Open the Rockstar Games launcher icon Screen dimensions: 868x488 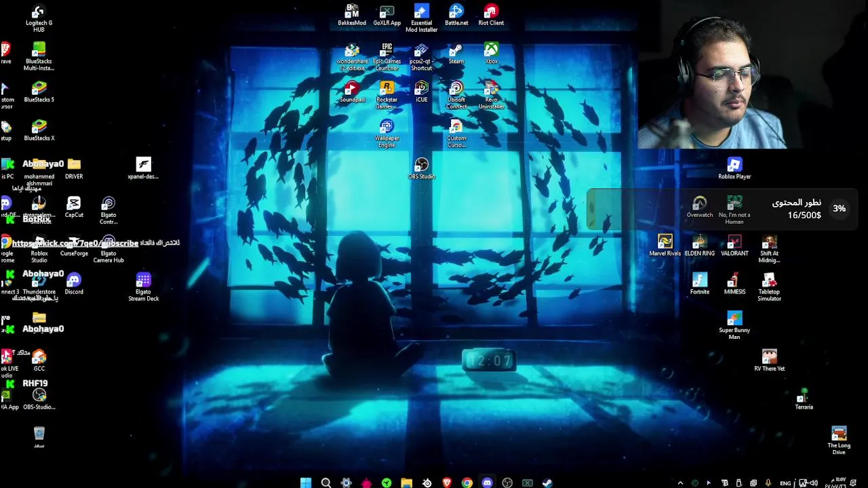tap(387, 96)
